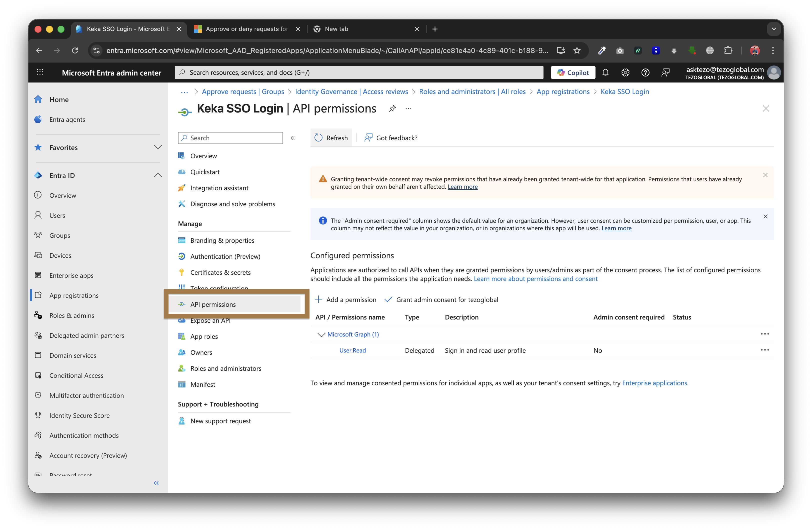Pin the Keka SSO Login blade
812x530 pixels.
[392, 108]
